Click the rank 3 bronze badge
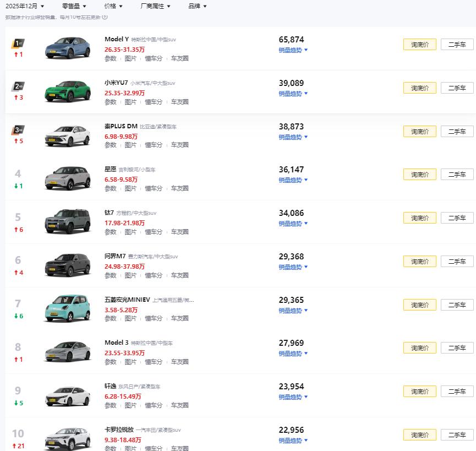The width and height of the screenshot is (476, 451). coord(18,130)
